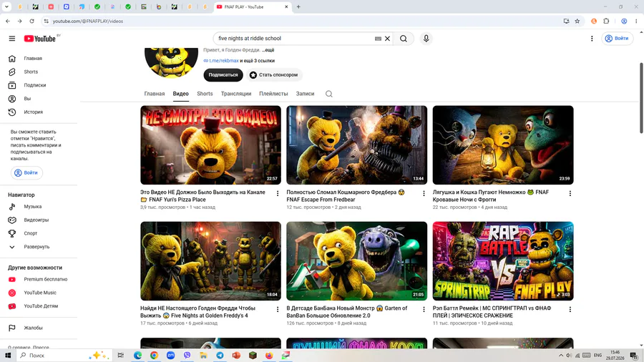This screenshot has width=644, height=362.
Task: Open more options for Рэп Баттл Ремейк video
Action: (x=570, y=310)
